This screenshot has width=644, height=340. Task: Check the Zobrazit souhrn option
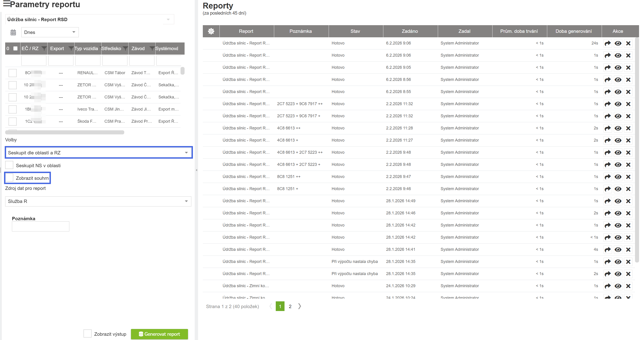pyautogui.click(x=9, y=178)
